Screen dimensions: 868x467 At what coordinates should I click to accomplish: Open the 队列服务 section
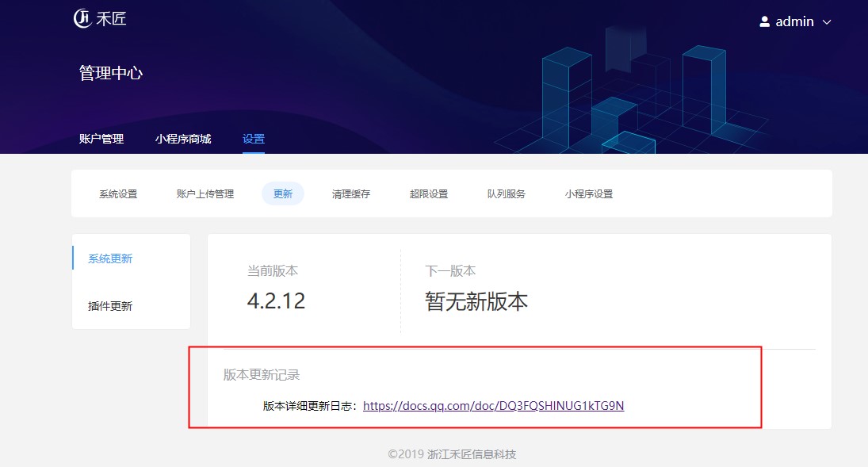tap(506, 193)
